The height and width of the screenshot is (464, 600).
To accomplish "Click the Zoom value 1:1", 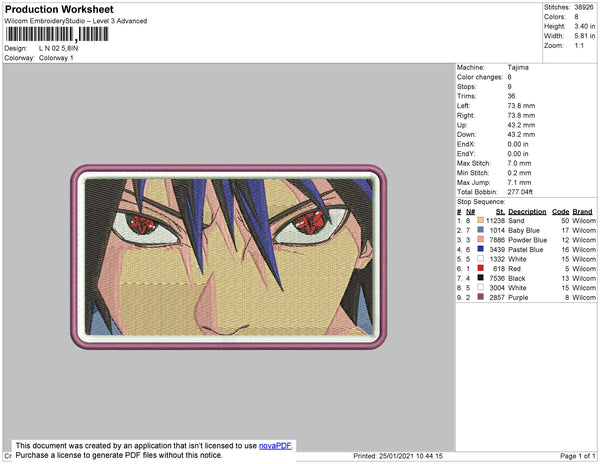I will pos(579,46).
